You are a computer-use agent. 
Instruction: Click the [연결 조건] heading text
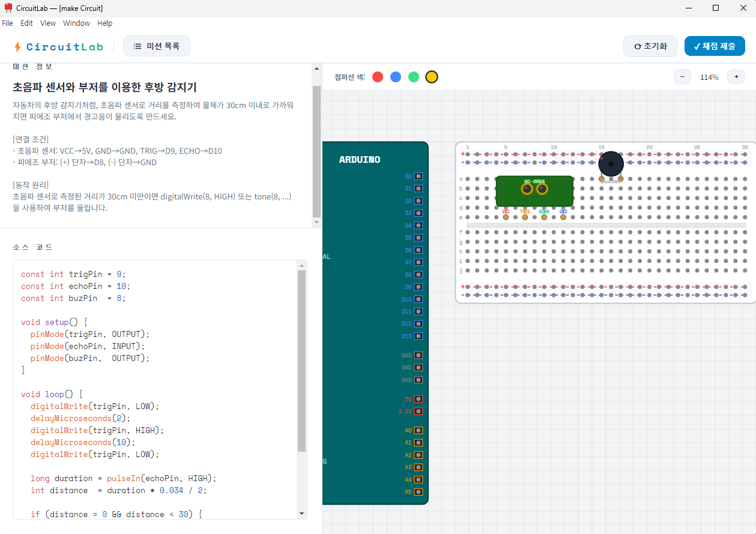31,139
